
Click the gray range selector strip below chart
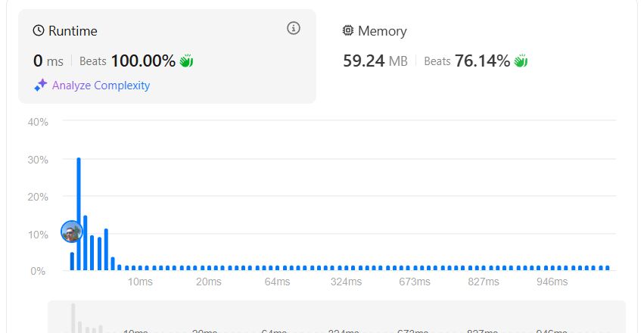tap(337, 317)
